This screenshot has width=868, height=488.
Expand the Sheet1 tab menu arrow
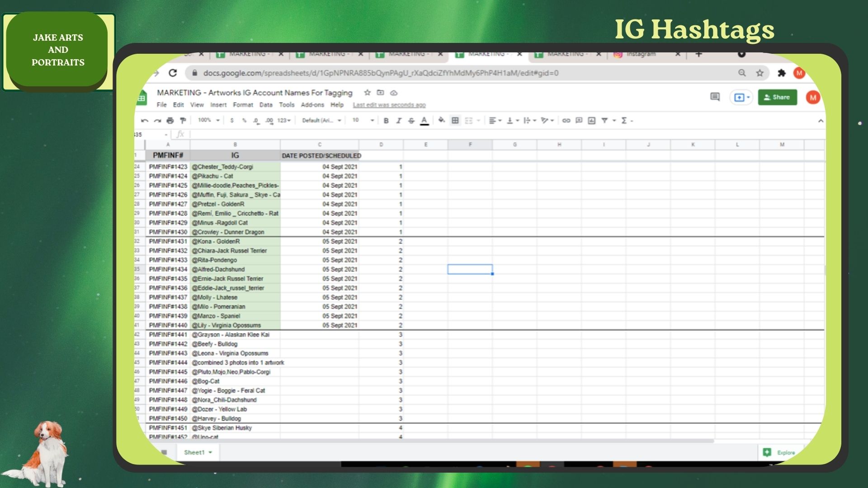(x=210, y=452)
